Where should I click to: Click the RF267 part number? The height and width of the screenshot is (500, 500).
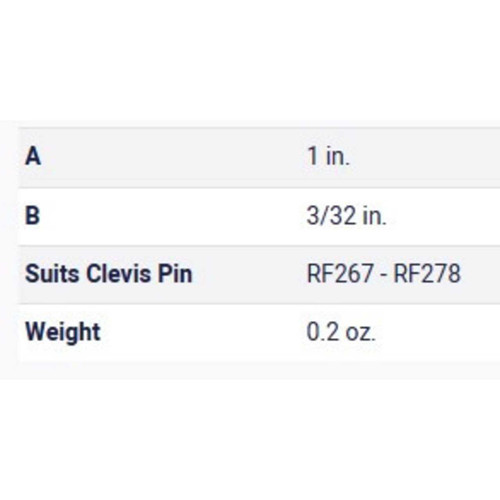click(x=340, y=274)
